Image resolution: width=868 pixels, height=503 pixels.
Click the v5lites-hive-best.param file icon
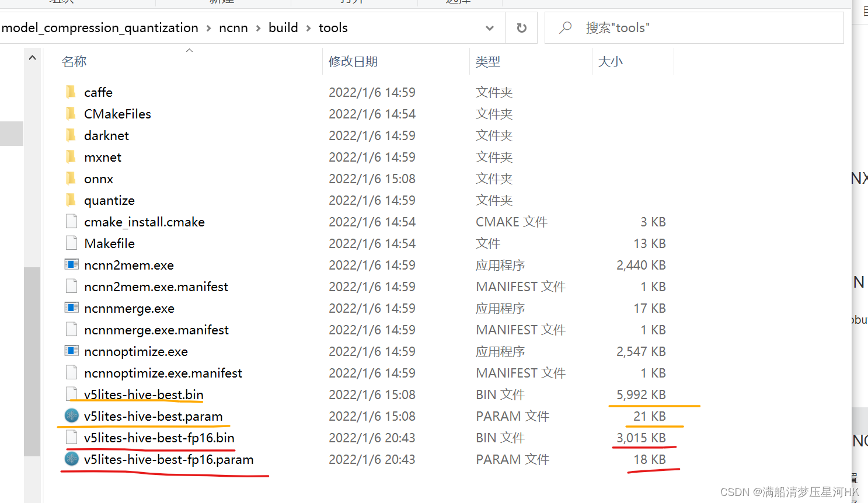[71, 416]
